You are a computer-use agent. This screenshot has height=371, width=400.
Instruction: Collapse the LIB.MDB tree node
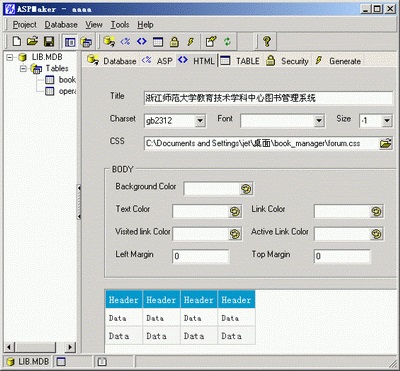(10, 57)
